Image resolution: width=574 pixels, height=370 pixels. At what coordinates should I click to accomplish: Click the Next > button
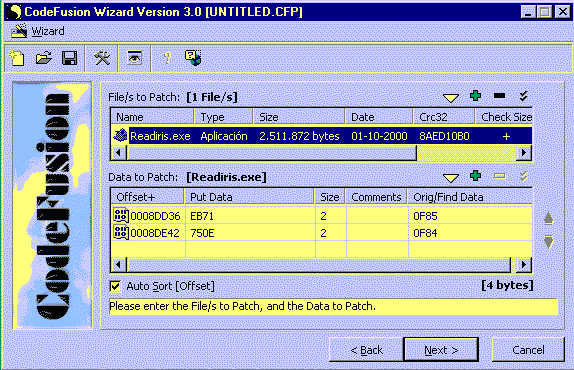(441, 350)
